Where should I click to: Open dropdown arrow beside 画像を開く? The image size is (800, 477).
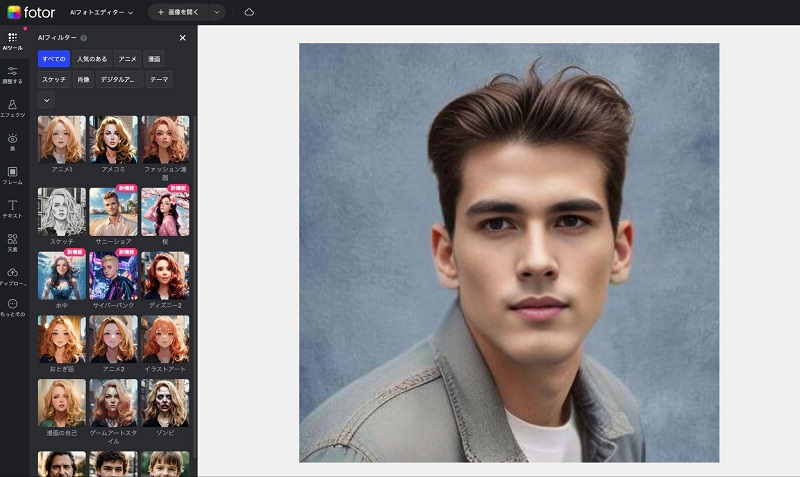[x=216, y=12]
